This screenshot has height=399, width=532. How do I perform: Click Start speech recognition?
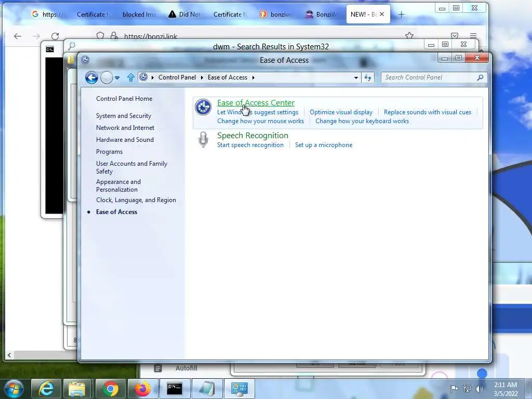[250, 145]
